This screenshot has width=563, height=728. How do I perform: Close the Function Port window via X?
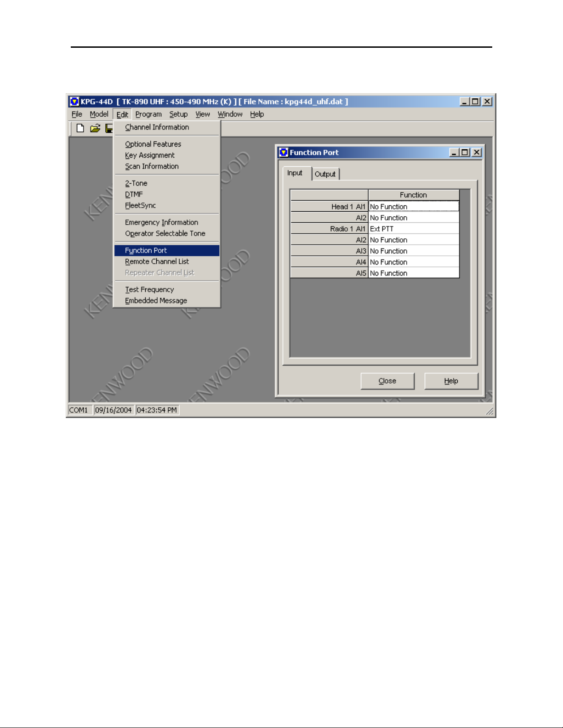477,152
